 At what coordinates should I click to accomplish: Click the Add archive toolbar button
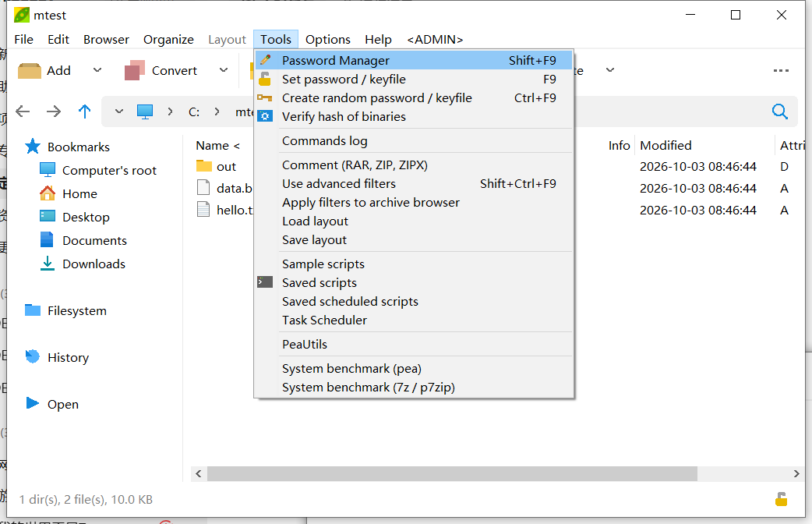point(44,70)
